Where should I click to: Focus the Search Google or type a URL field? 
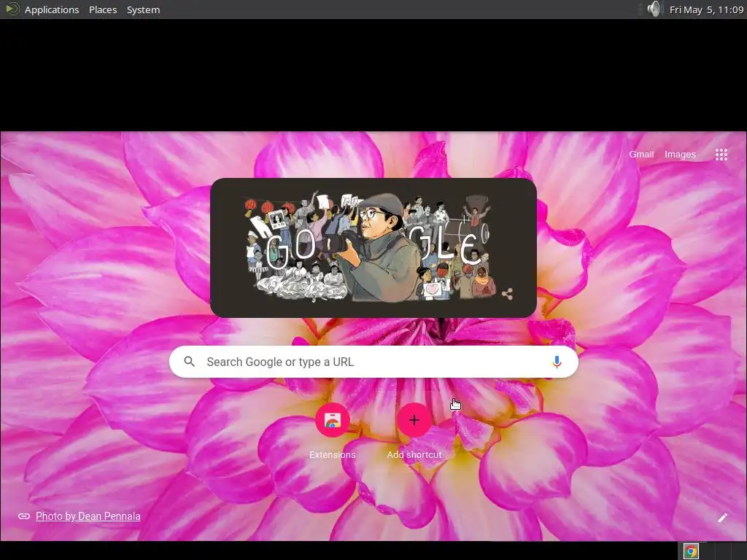click(x=373, y=362)
